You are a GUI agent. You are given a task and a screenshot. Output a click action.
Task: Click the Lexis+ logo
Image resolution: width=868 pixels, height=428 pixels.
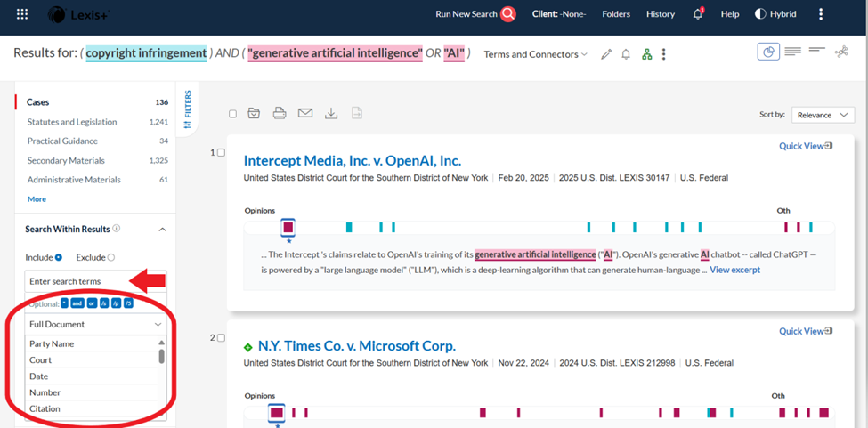(x=78, y=14)
